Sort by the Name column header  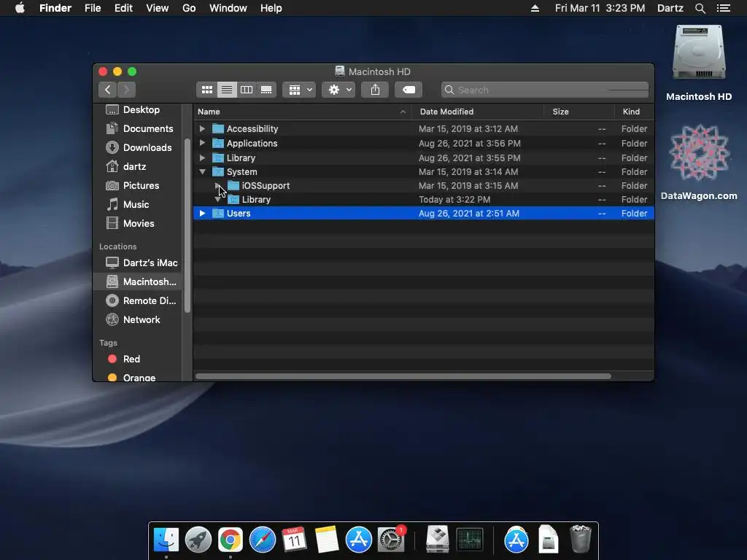(x=303, y=112)
